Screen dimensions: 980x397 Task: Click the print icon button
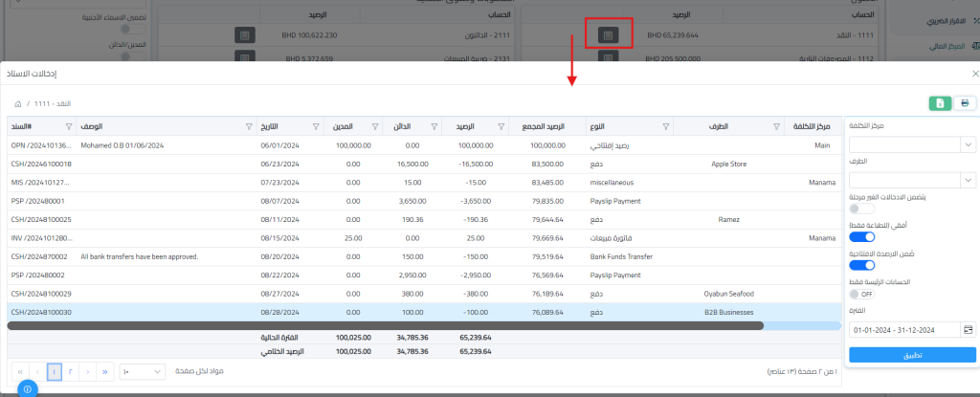(965, 103)
